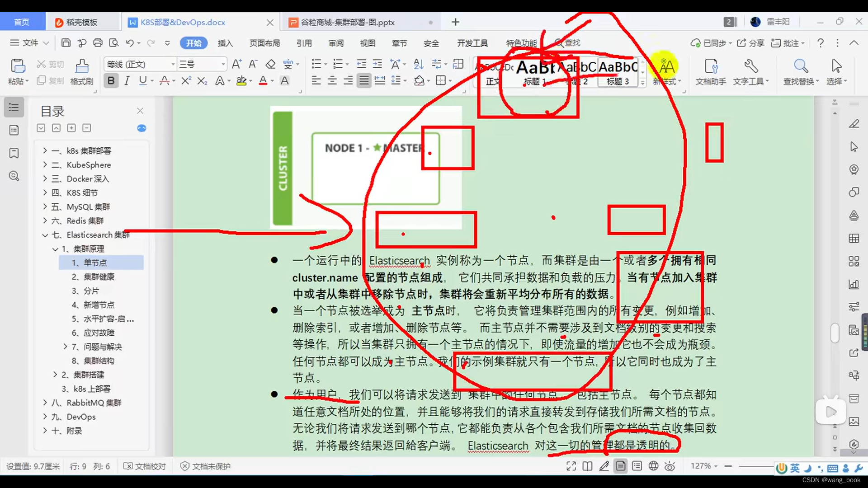Open the 文字工具 Text Tools menu
868x488 pixels.
751,71
